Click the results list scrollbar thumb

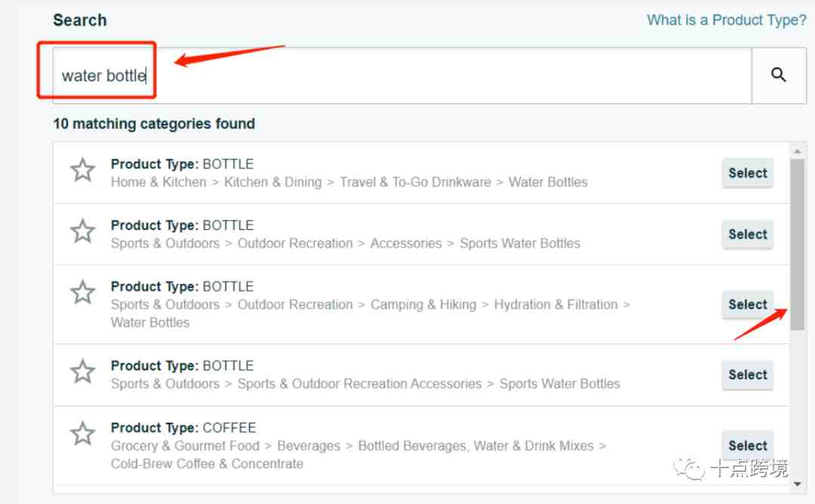pos(798,241)
